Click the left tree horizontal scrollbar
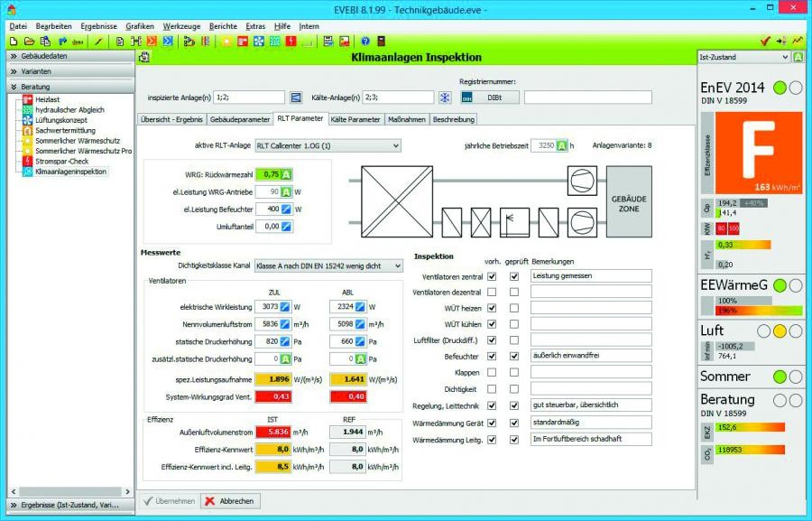Image resolution: width=812 pixels, height=521 pixels. coord(70,491)
